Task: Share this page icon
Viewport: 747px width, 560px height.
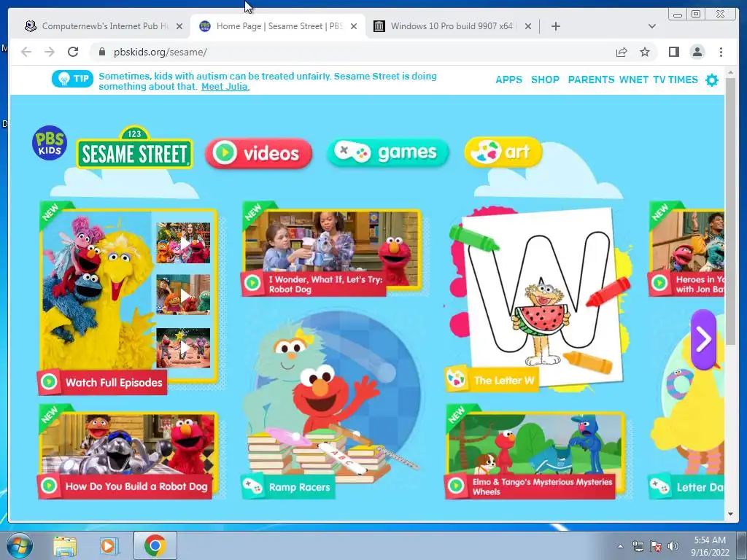Action: tap(622, 52)
